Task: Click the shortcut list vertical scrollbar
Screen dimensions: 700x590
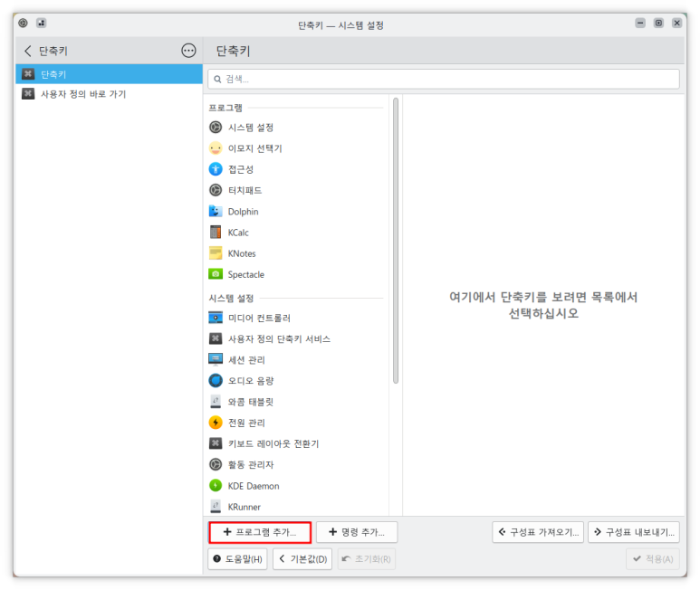Action: click(396, 241)
